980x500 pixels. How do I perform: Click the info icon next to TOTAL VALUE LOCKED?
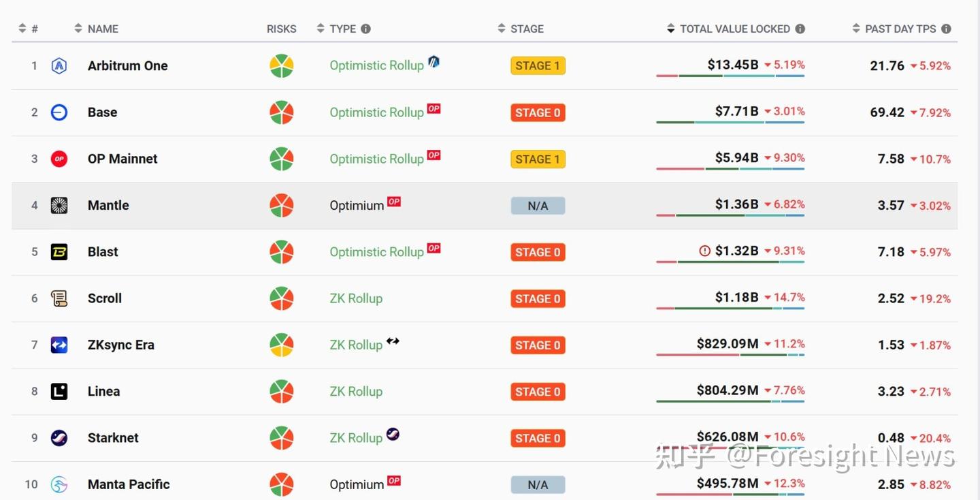(800, 29)
